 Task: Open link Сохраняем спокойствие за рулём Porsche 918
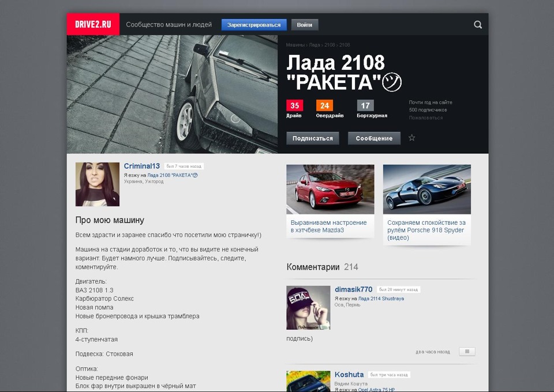[426, 230]
